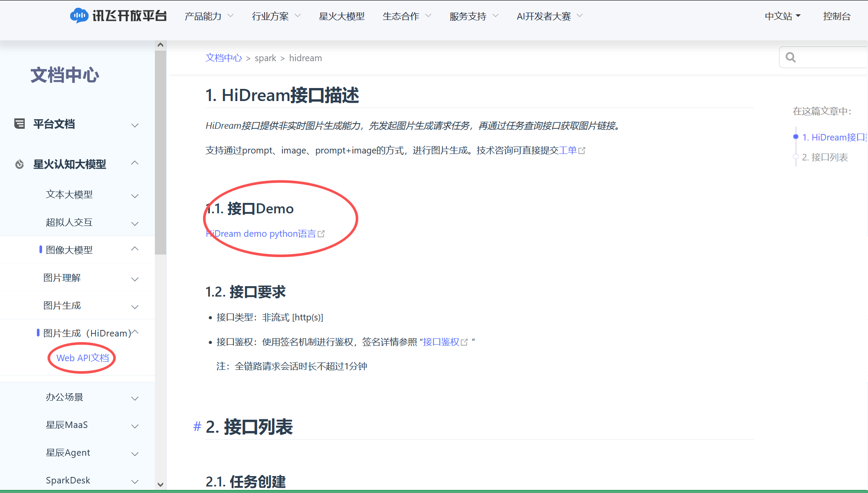868x493 pixels.
Task: Click the 文档中心 breadcrumb link
Action: coord(223,58)
